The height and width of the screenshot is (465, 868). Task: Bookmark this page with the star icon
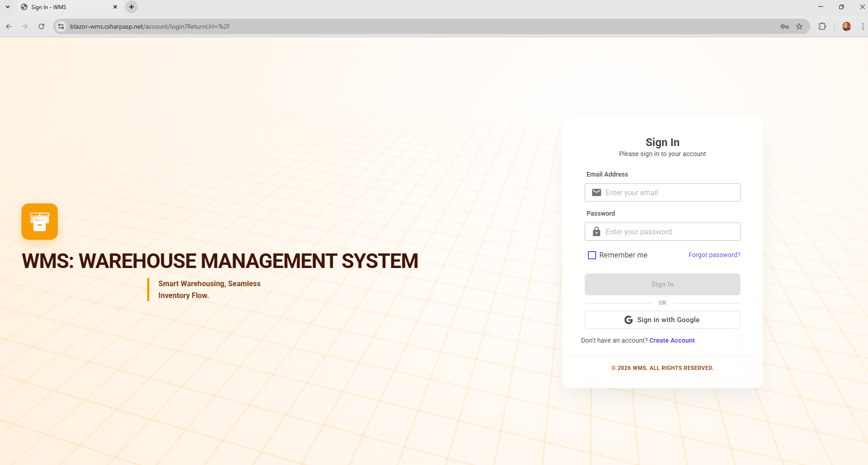(799, 26)
